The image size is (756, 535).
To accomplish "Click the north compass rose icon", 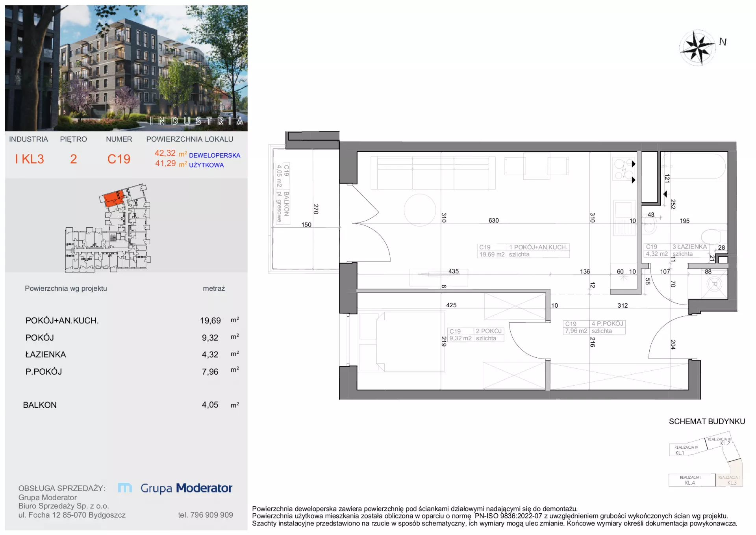I will (698, 48).
